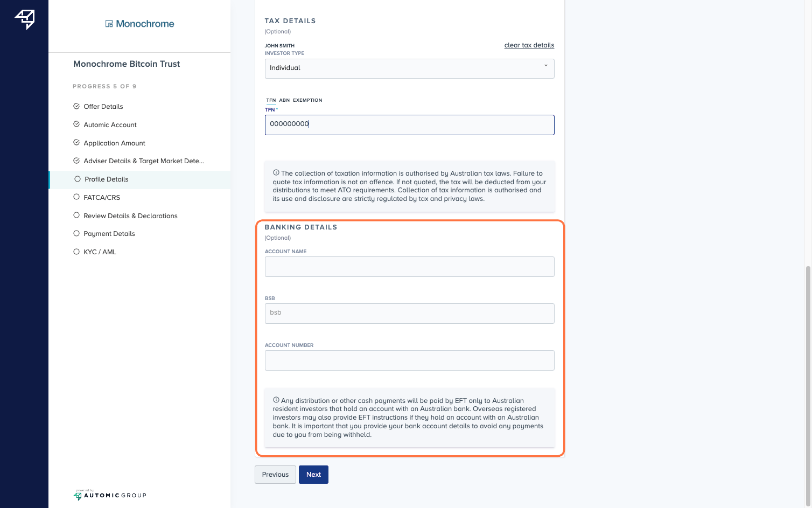The height and width of the screenshot is (508, 812).
Task: Open the Investor Type dropdown
Action: point(409,68)
